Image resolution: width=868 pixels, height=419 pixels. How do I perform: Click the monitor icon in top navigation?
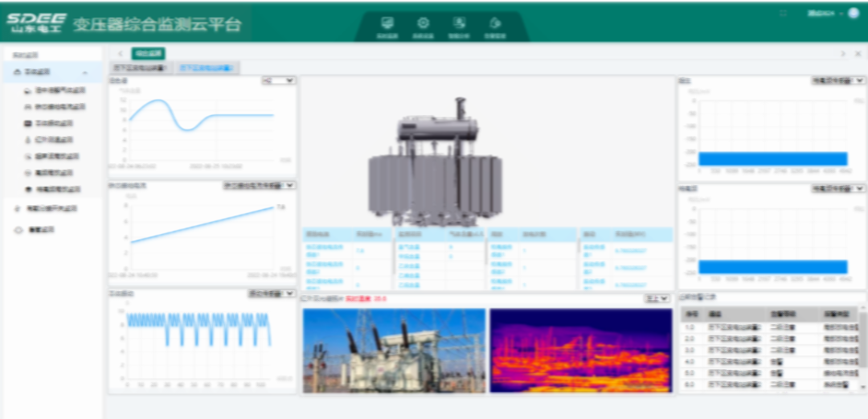point(387,25)
